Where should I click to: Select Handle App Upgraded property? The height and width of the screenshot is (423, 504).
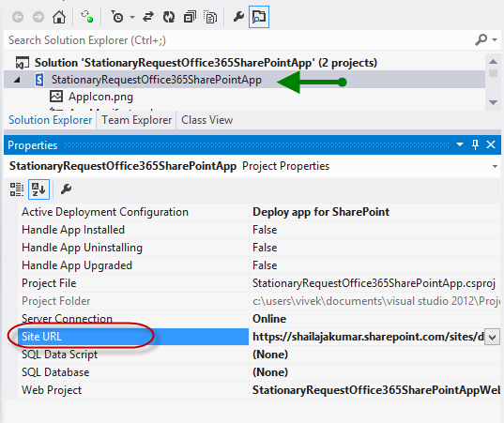click(x=133, y=265)
